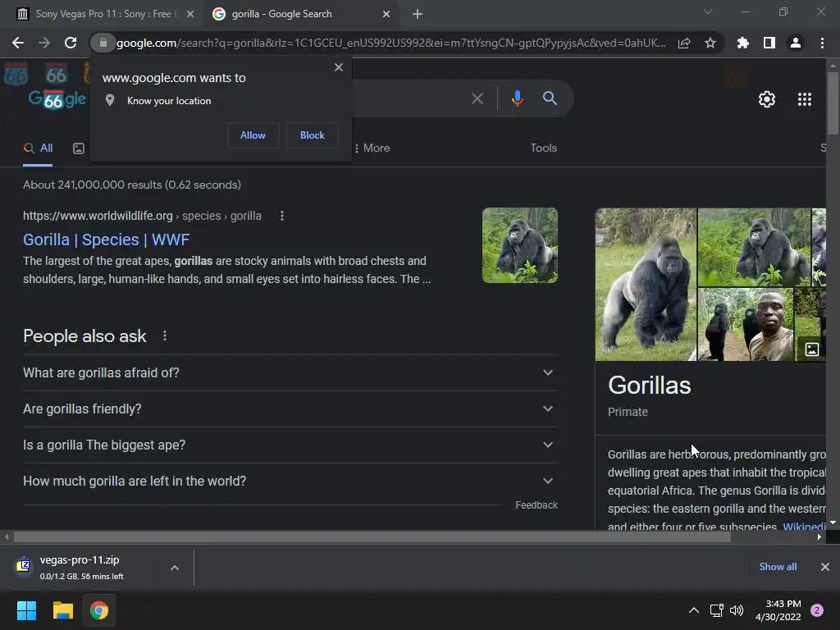Select the All results tab
The image size is (840, 630).
[x=38, y=148]
